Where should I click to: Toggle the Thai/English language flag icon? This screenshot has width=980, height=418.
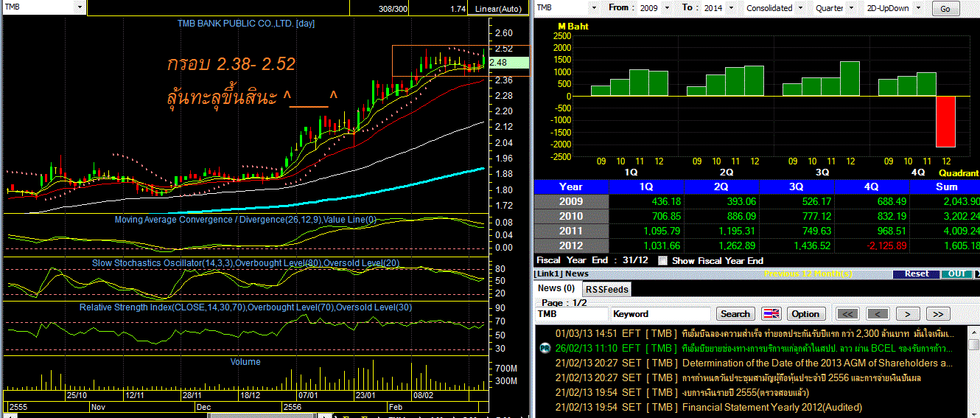click(771, 313)
